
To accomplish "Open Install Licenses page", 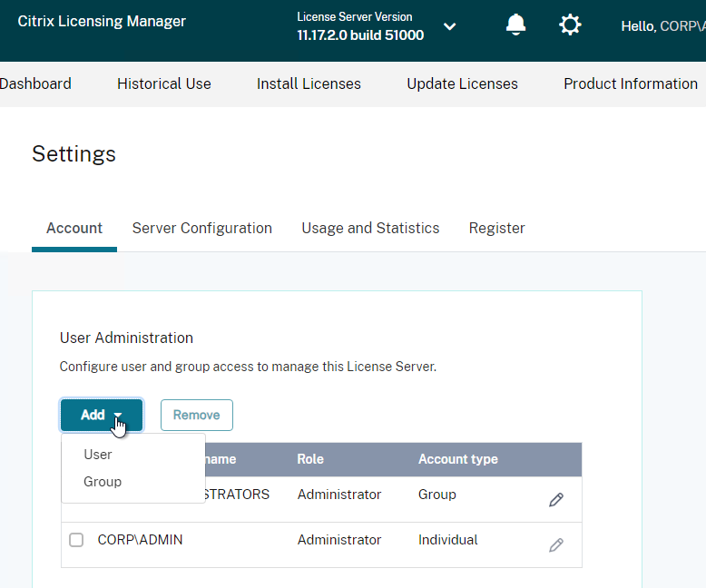I will (x=309, y=83).
